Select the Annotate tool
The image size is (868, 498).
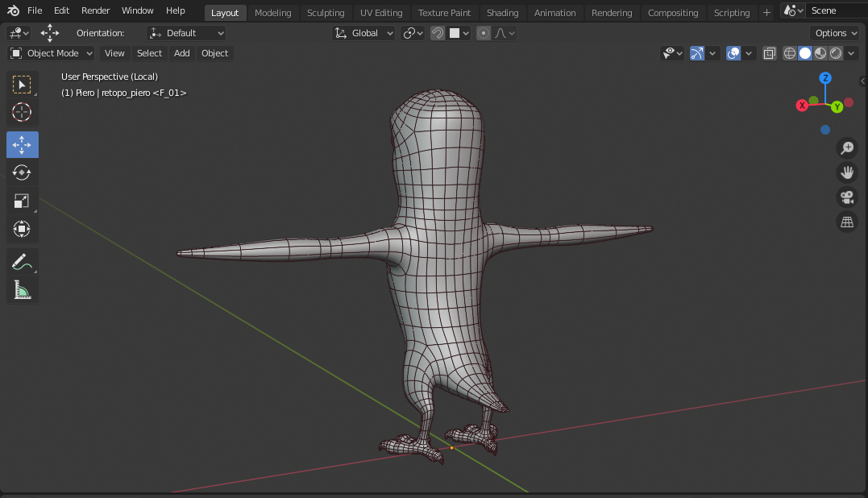coord(23,261)
